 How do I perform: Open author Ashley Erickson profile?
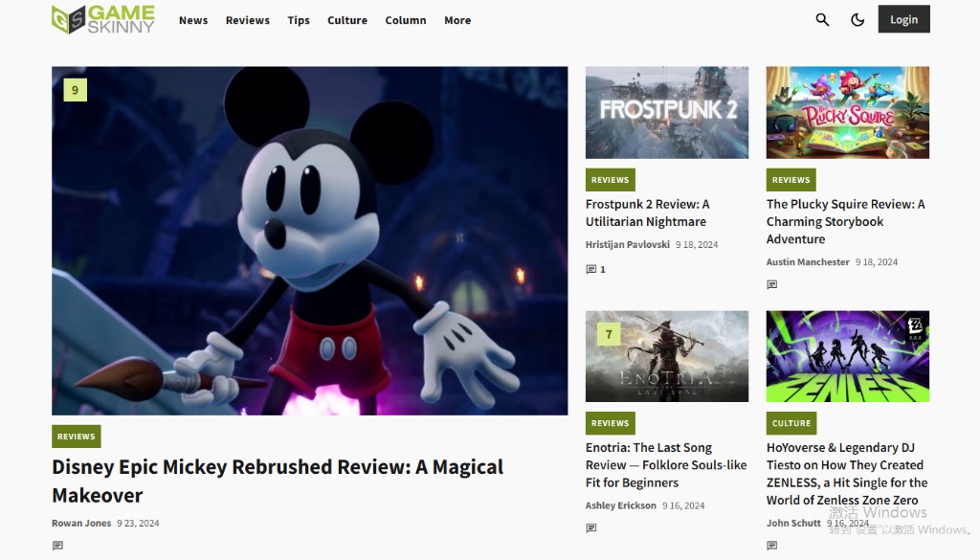(x=620, y=505)
